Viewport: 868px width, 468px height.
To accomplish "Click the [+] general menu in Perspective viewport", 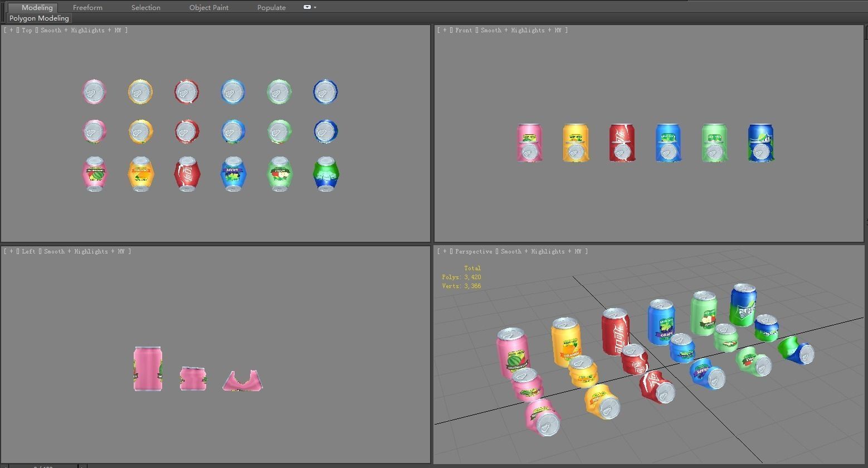I will [444, 251].
